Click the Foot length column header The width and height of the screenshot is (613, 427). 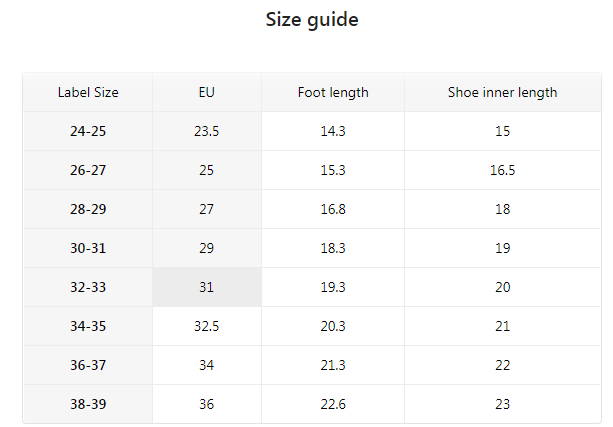(x=333, y=92)
